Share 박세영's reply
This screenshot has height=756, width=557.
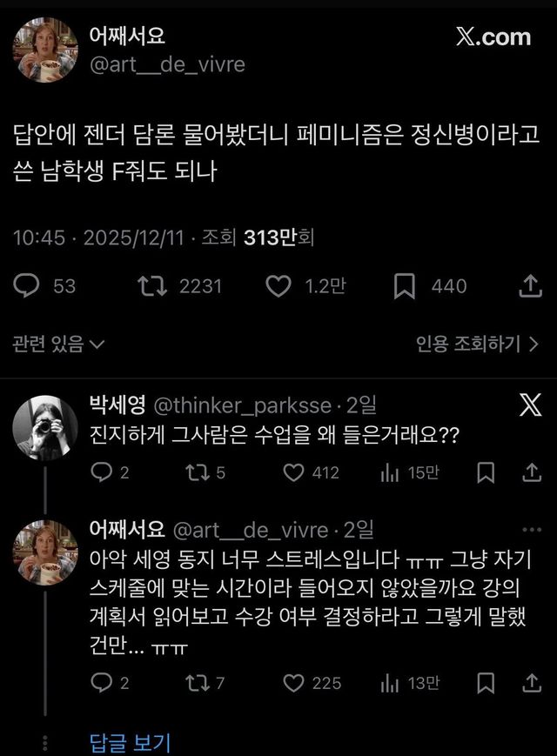click(x=531, y=472)
